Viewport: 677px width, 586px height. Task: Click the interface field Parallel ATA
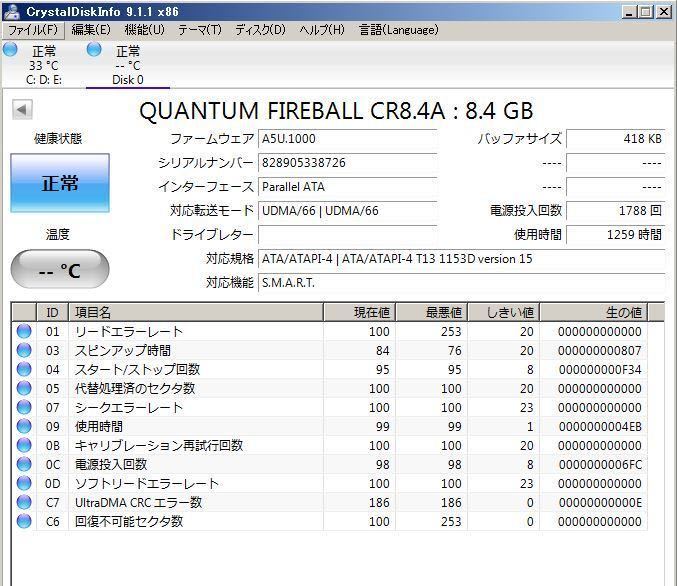click(348, 187)
